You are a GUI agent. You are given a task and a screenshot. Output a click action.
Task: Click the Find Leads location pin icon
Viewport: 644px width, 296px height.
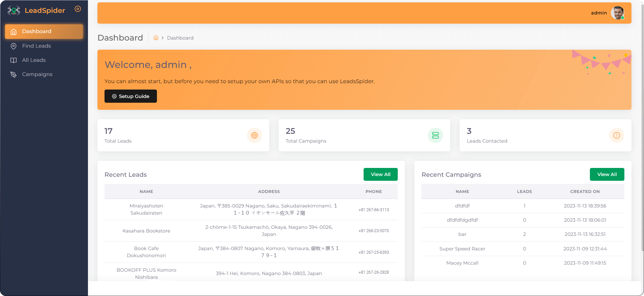pyautogui.click(x=14, y=46)
